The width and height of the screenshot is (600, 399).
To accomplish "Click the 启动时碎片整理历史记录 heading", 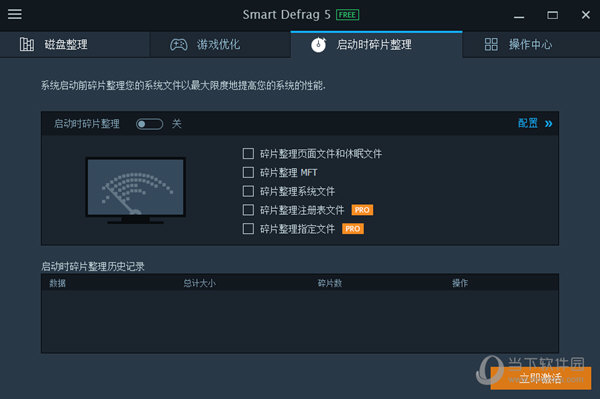I will (x=93, y=266).
